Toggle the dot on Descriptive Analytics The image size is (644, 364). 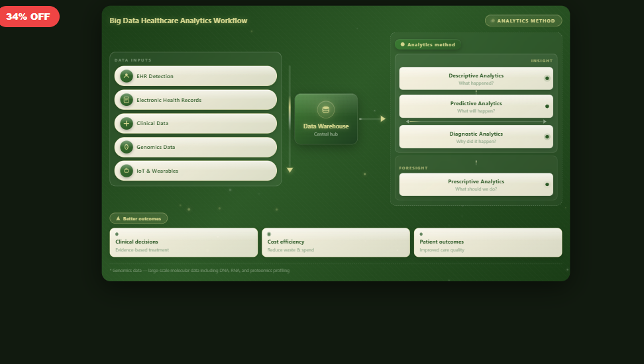click(x=547, y=78)
